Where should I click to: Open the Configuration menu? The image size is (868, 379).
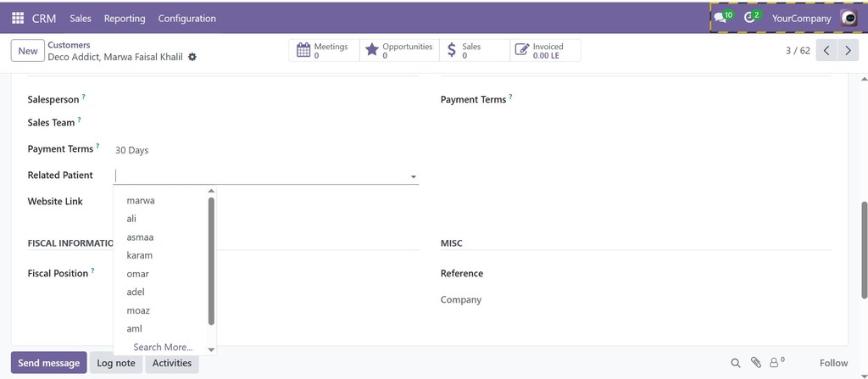[x=187, y=19]
